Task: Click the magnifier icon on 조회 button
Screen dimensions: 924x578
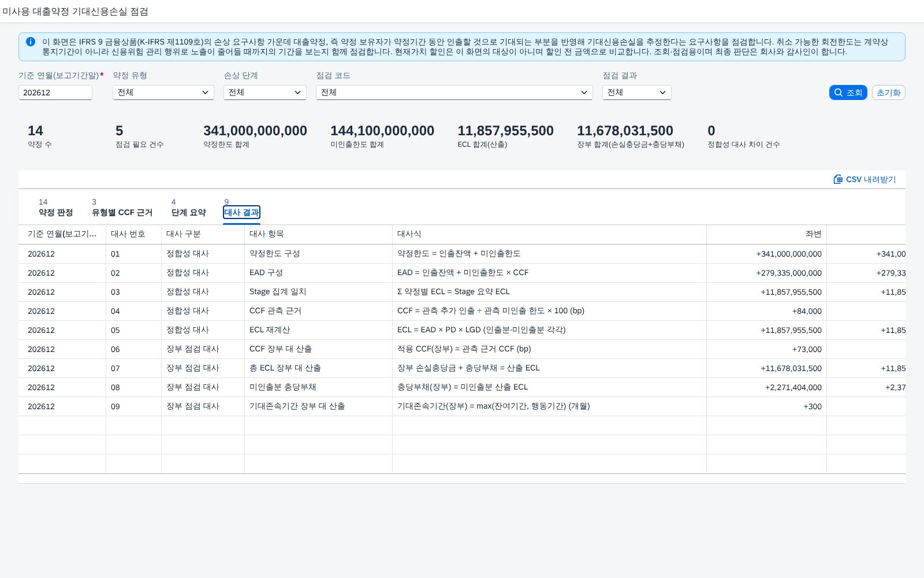Action: (x=839, y=92)
